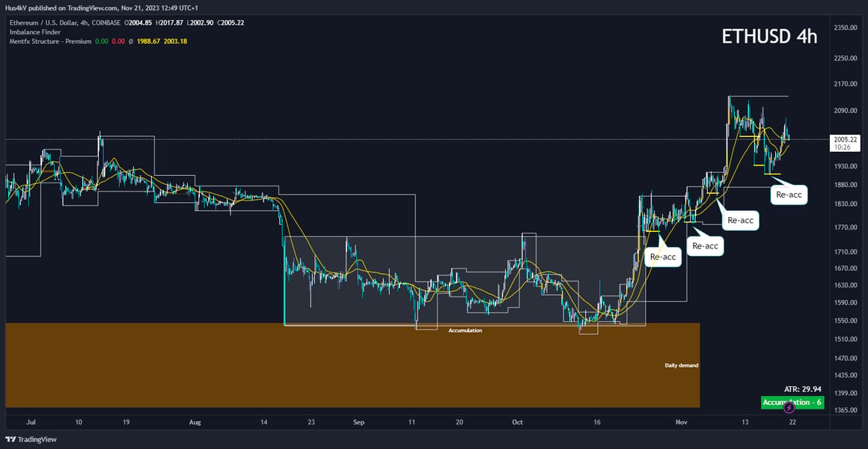Click the Daily demand zone label

682,365
